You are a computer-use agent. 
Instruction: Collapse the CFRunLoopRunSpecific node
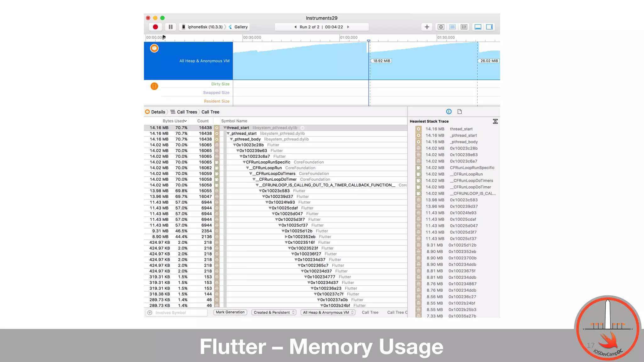point(244,162)
